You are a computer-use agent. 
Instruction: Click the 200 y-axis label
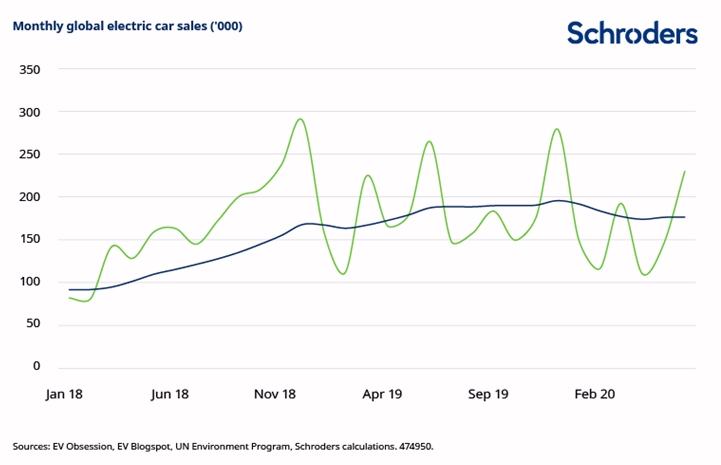(29, 197)
